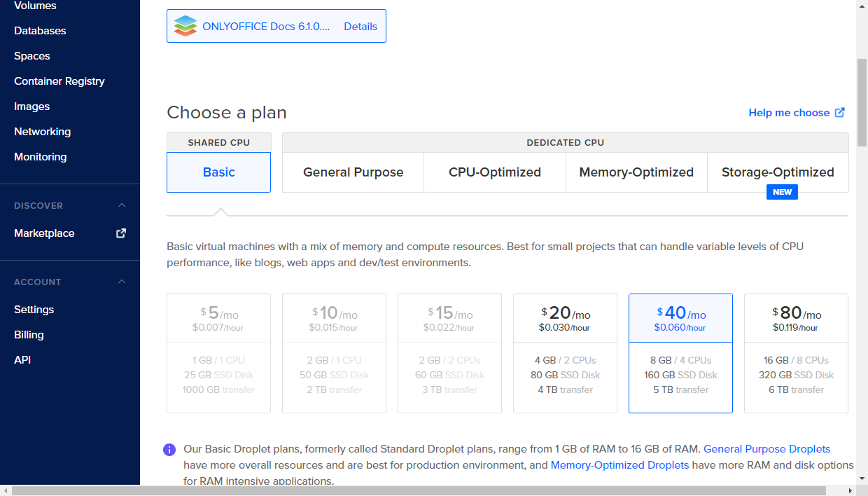Switch to the Memory-Optimized plan tab
This screenshot has width=868, height=496.
(636, 172)
